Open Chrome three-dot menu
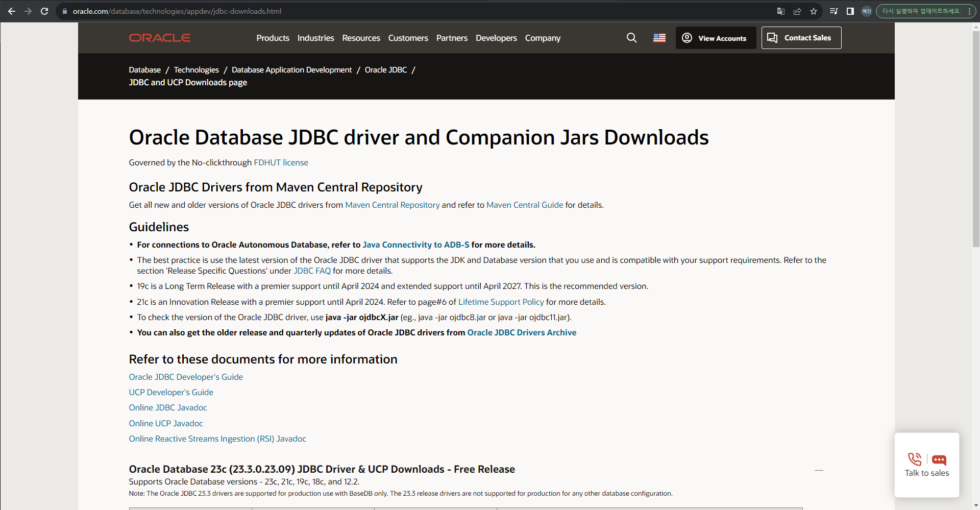This screenshot has height=510, width=980. coord(969,11)
